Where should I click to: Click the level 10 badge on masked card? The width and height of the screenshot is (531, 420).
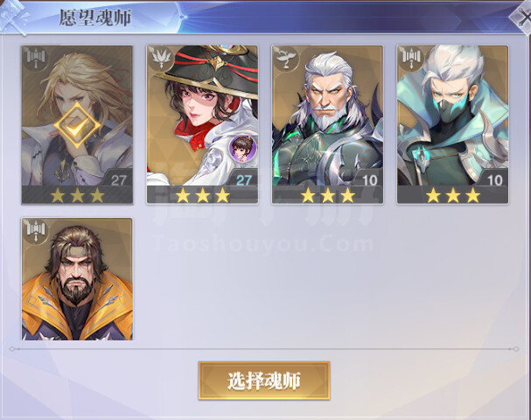pyautogui.click(x=494, y=179)
